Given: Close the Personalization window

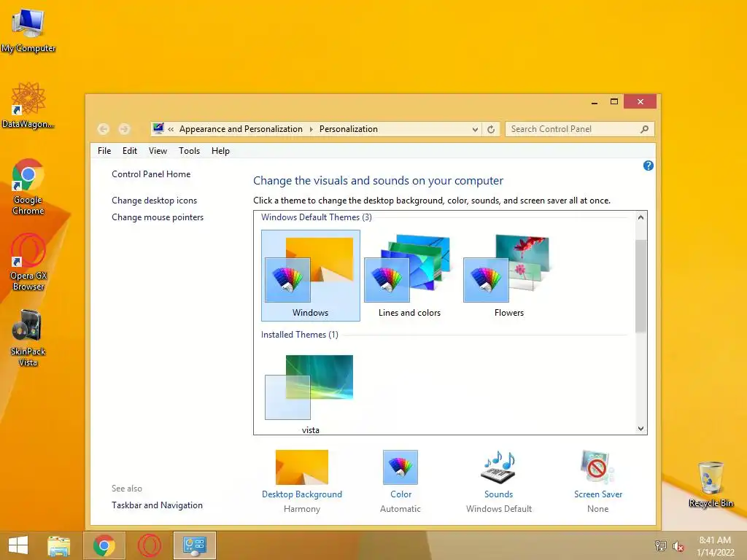Looking at the screenshot, I should tap(640, 102).
